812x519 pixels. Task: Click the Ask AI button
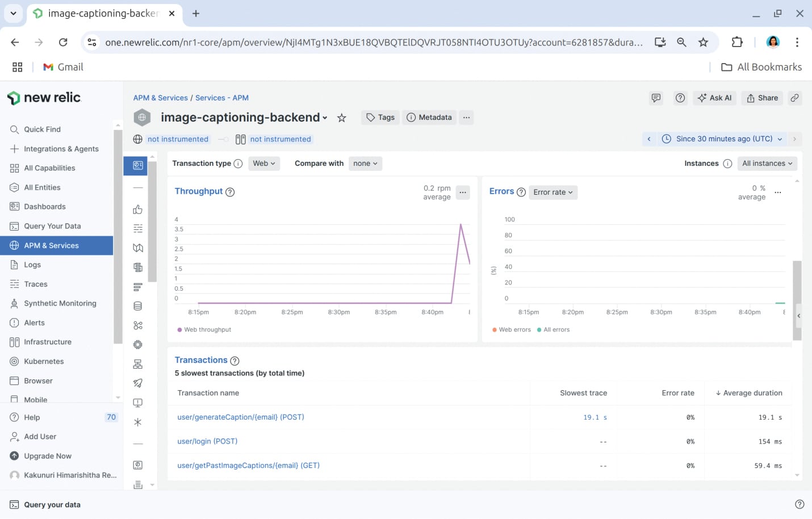click(714, 98)
